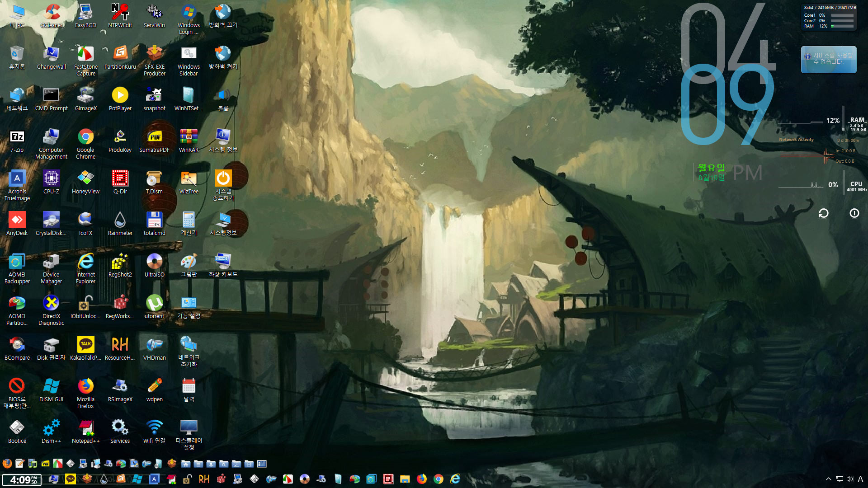This screenshot has height=488, width=868.
Task: Launch AnyDesk from the desktop
Action: (x=17, y=224)
